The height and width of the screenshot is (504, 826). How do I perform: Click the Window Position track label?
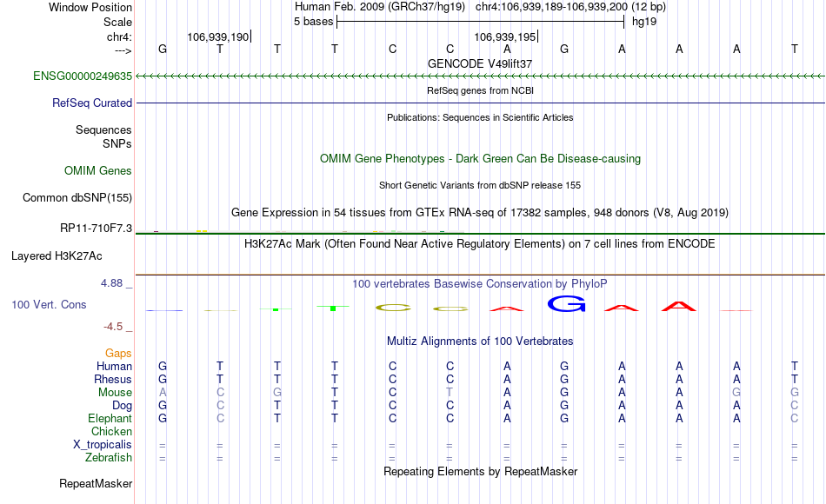(90, 7)
